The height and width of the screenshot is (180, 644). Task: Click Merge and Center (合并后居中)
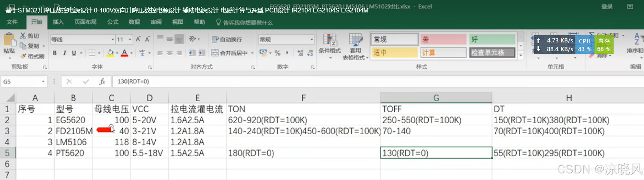click(x=230, y=53)
